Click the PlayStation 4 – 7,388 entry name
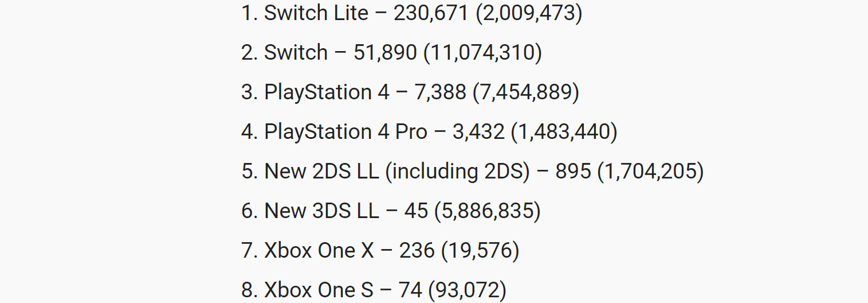This screenshot has height=303, width=868. click(327, 92)
